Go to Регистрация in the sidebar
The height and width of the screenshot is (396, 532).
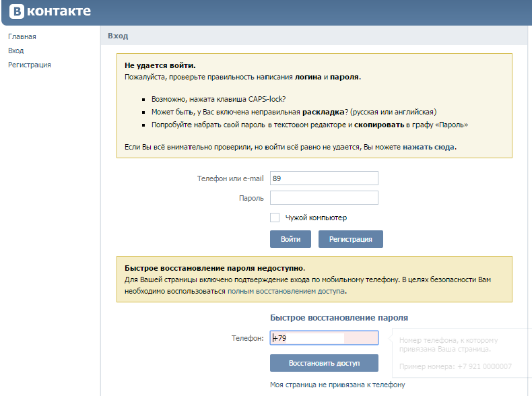tap(30, 65)
